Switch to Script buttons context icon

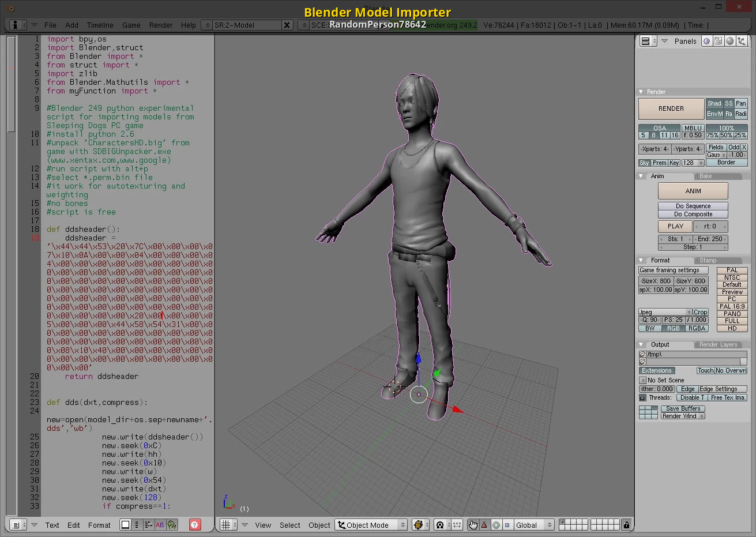pyautogui.click(x=719, y=41)
